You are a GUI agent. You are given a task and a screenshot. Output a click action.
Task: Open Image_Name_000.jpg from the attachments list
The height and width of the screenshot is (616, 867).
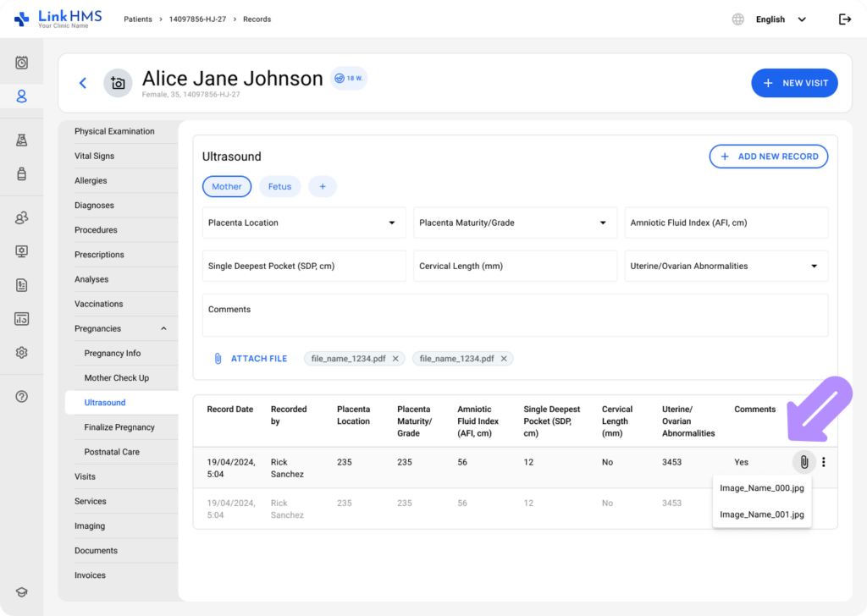coord(761,488)
